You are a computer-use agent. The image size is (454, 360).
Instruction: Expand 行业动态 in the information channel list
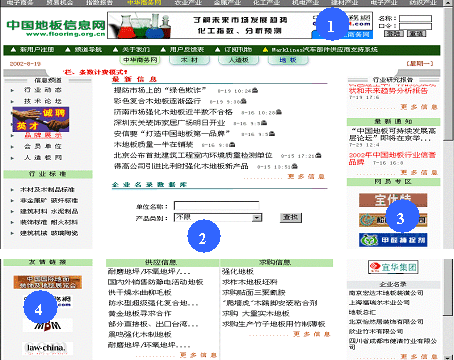click(x=42, y=90)
